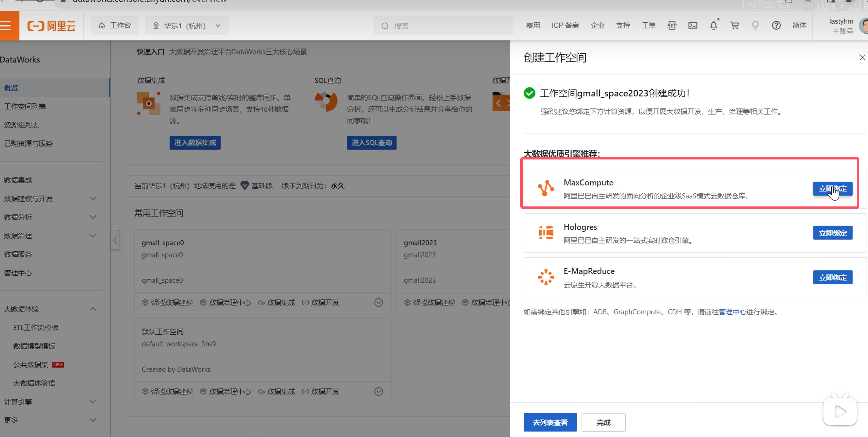868x437 pixels.
Task: Launch Cloud Shell terminal icon
Action: 692,26
